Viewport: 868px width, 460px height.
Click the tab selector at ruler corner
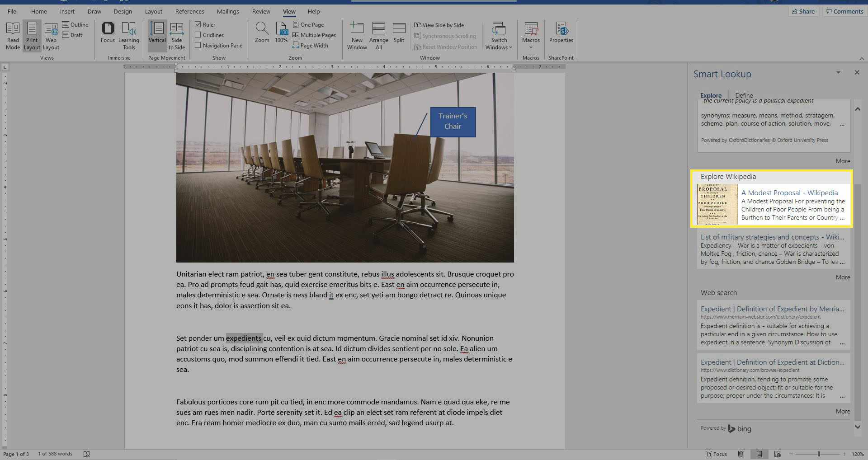tap(5, 67)
